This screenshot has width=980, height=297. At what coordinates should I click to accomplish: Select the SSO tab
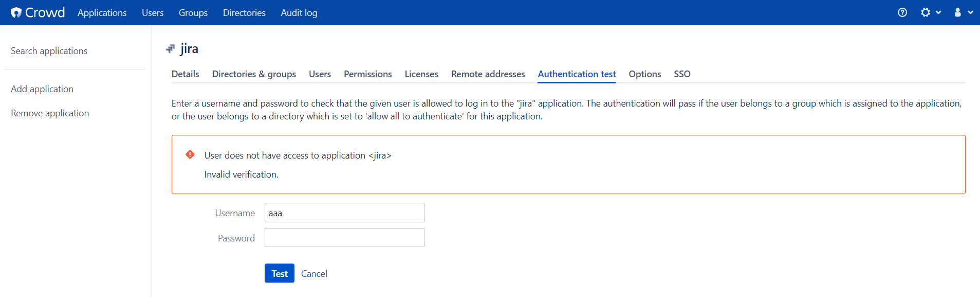[x=682, y=74]
